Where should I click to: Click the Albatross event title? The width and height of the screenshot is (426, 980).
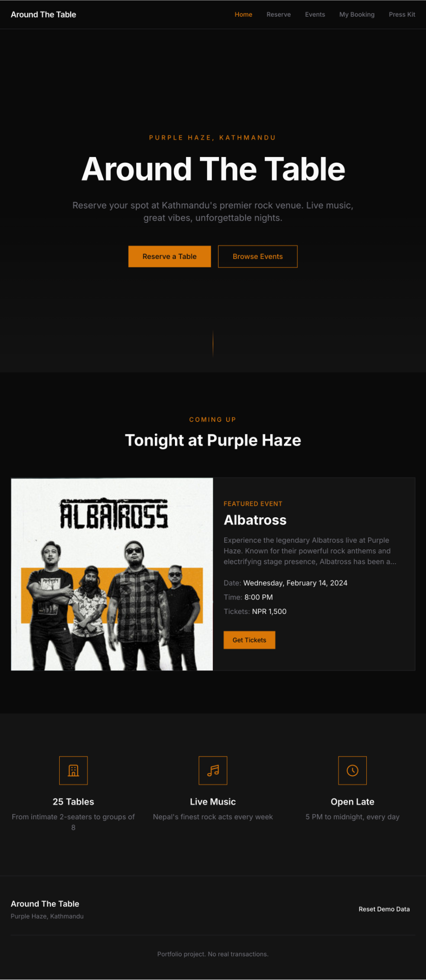pyautogui.click(x=255, y=520)
